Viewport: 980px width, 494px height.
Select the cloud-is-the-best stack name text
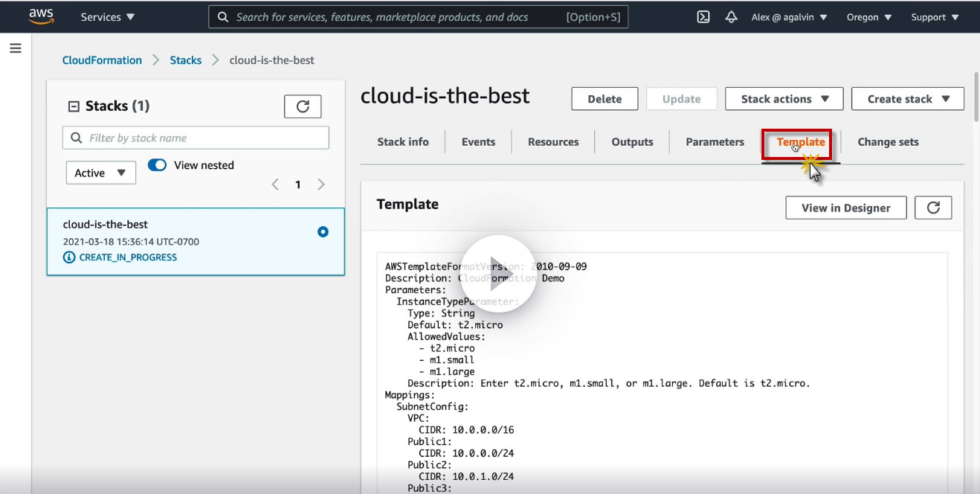point(106,224)
